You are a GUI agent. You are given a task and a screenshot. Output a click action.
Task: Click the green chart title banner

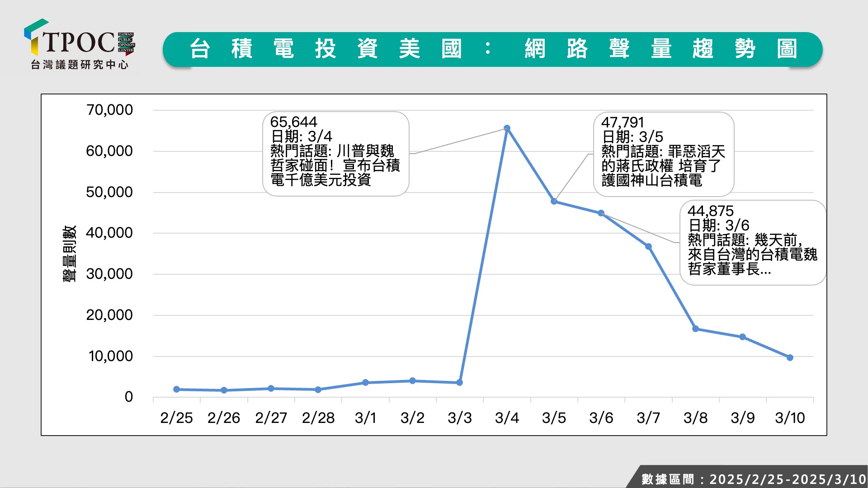pyautogui.click(x=492, y=49)
